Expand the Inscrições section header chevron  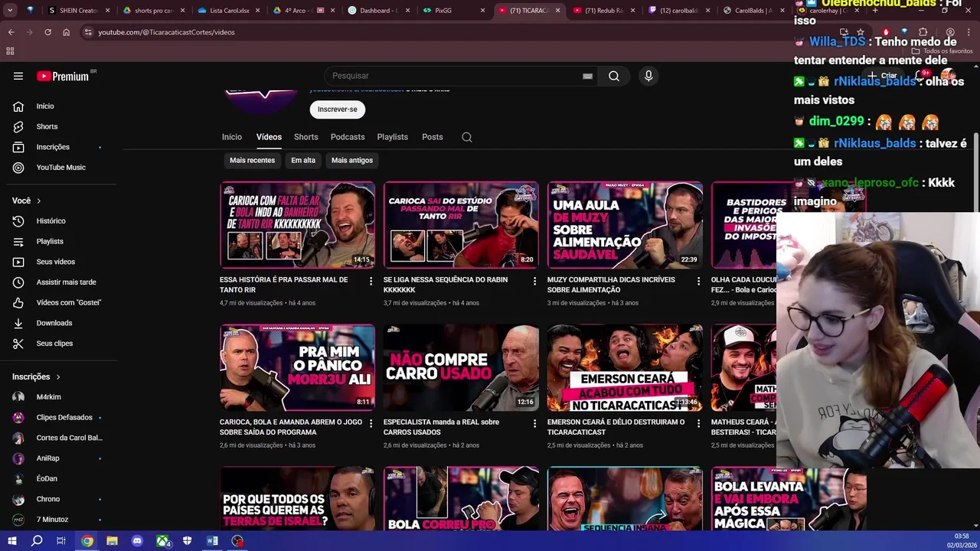(57, 377)
